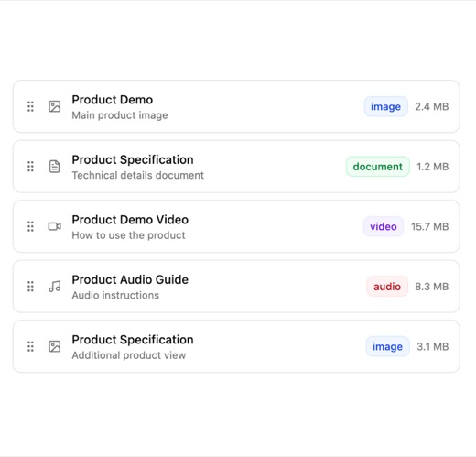The height and width of the screenshot is (457, 476).
Task: Click the Main product image description
Action: tap(120, 115)
